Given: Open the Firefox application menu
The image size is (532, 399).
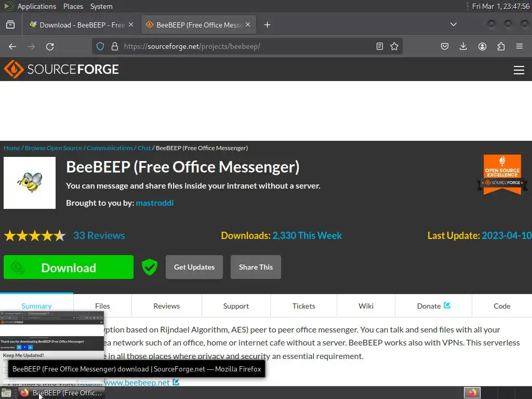Looking at the screenshot, I should 520,46.
